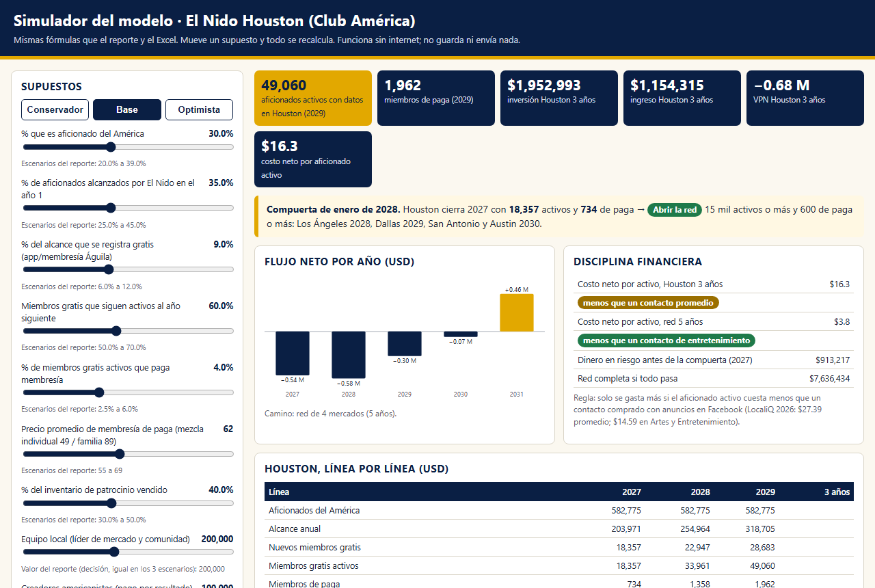Select the Base scenario button
Screen dimensions: 875x588
(x=127, y=109)
